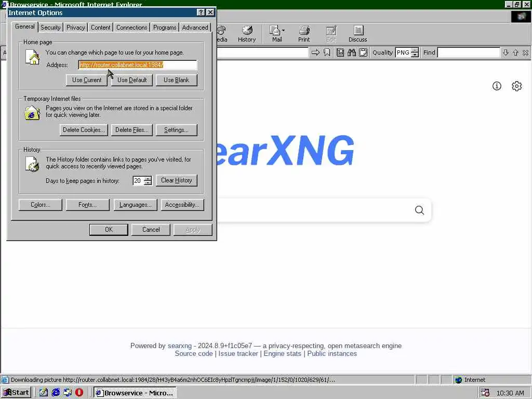Image resolution: width=532 pixels, height=399 pixels.
Task: Open the History panel from the toolbar
Action: pos(247,34)
